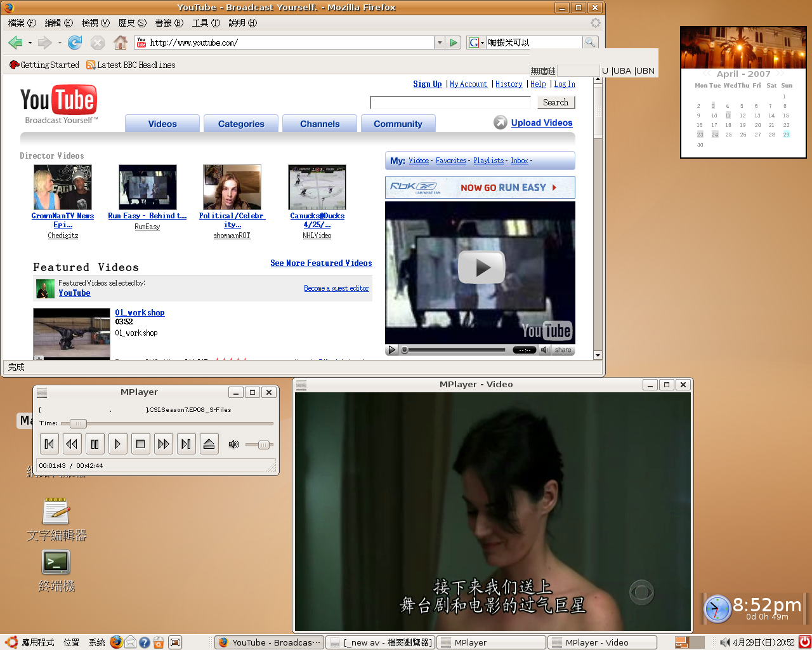Click the MPlayer volume slider
This screenshot has width=812, height=650.
pos(259,444)
